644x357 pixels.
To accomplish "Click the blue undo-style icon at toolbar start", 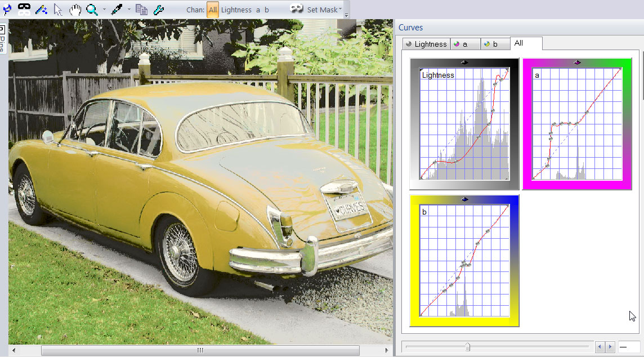I will [x=7, y=9].
